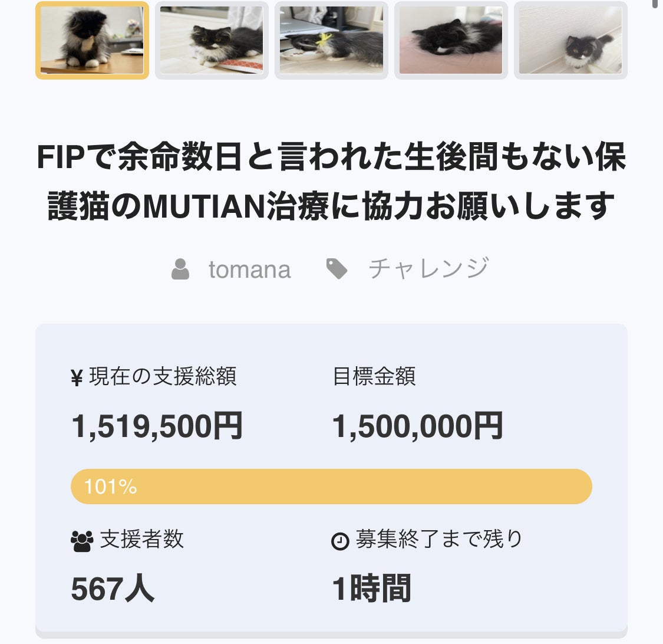Click the FIP project title heading
The image size is (663, 644).
(331, 182)
